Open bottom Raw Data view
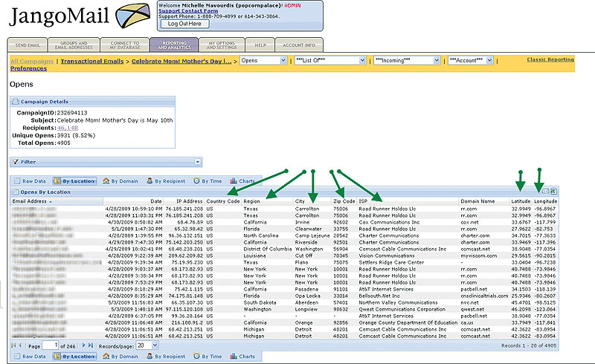 point(30,357)
